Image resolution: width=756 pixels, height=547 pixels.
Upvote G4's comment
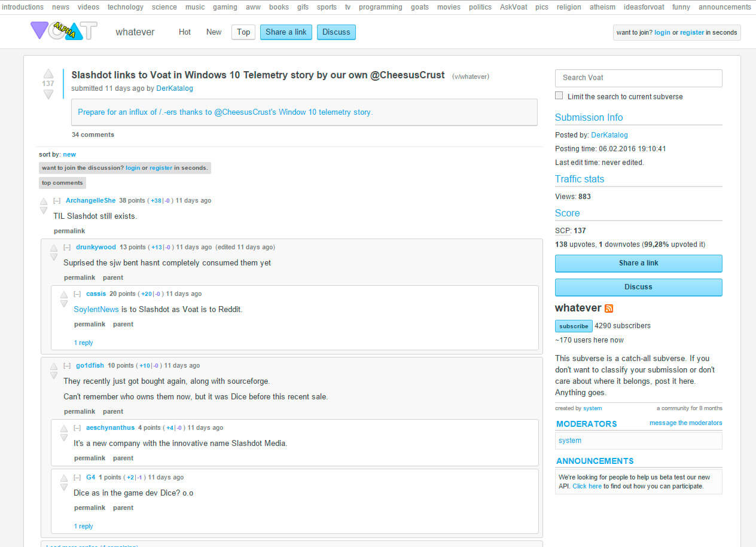(64, 478)
